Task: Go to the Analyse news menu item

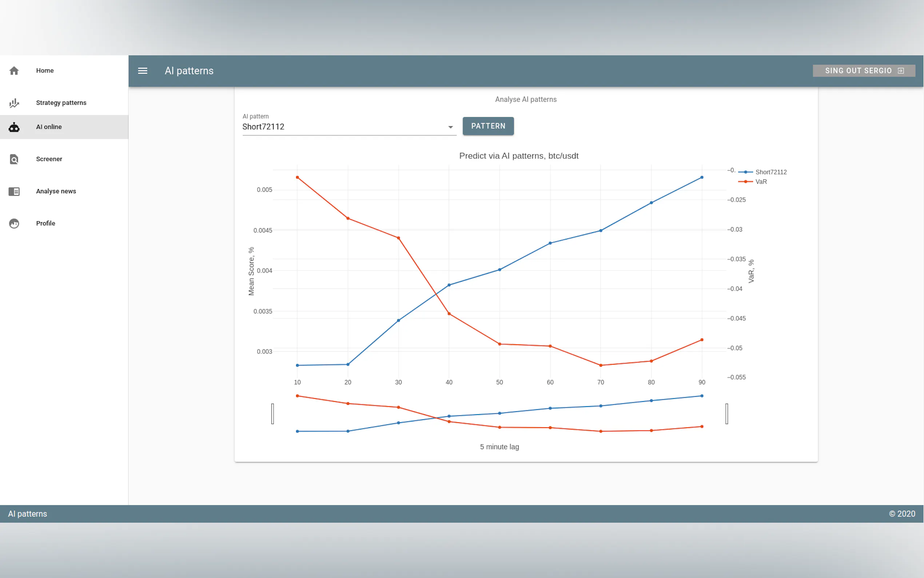Action: (x=56, y=191)
